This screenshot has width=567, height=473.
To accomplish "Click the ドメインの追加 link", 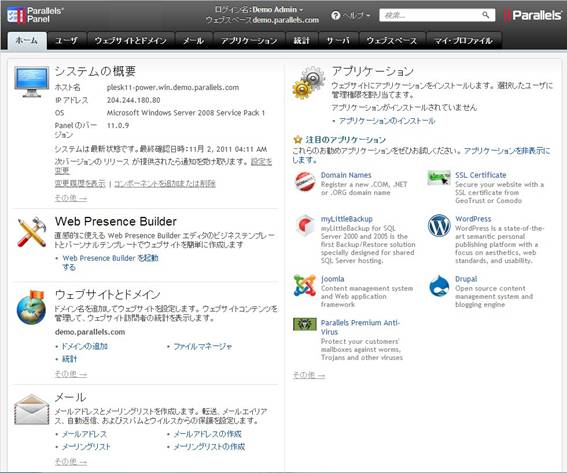I will (85, 346).
